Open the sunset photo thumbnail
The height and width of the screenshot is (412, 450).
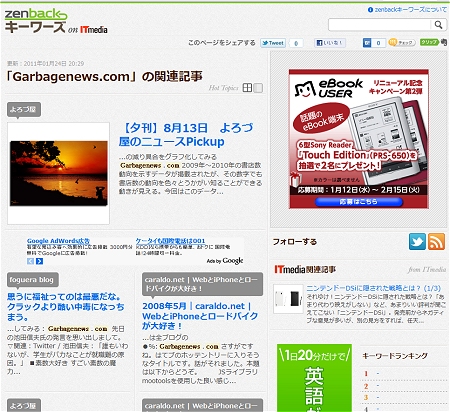(58, 173)
